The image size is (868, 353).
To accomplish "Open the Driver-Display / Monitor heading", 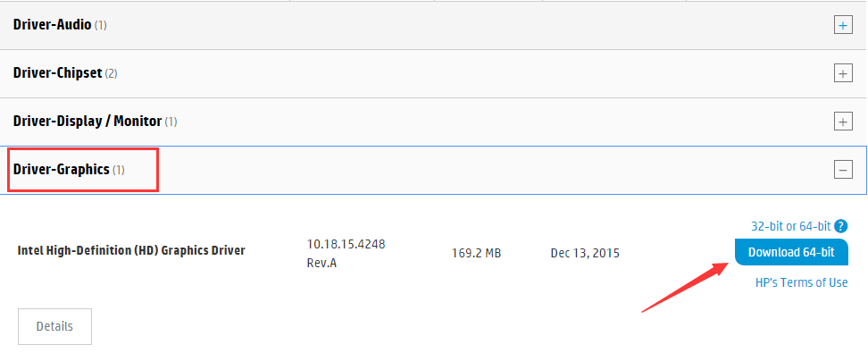I will pos(88,121).
